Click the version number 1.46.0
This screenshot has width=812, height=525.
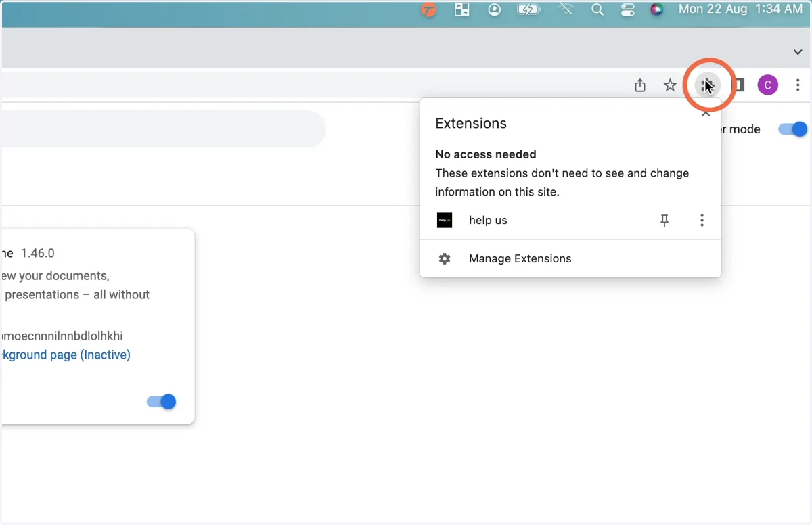pos(38,253)
